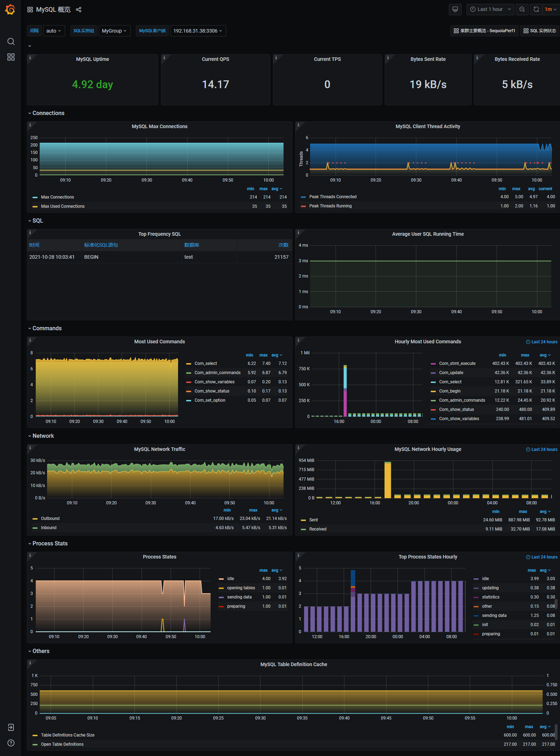The height and width of the screenshot is (756, 560).
Task: Toggle Peak Threads Running series visibility
Action: tap(330, 206)
